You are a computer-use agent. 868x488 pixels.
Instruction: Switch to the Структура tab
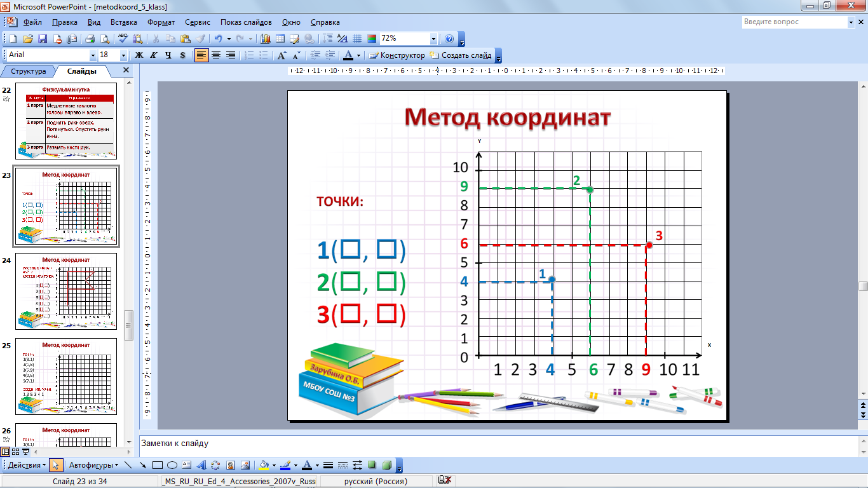[29, 71]
